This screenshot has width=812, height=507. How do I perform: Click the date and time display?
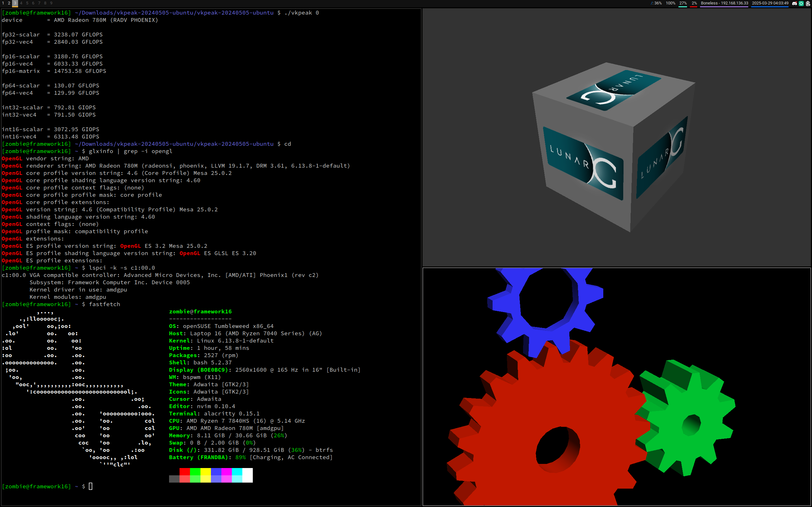tap(770, 3)
